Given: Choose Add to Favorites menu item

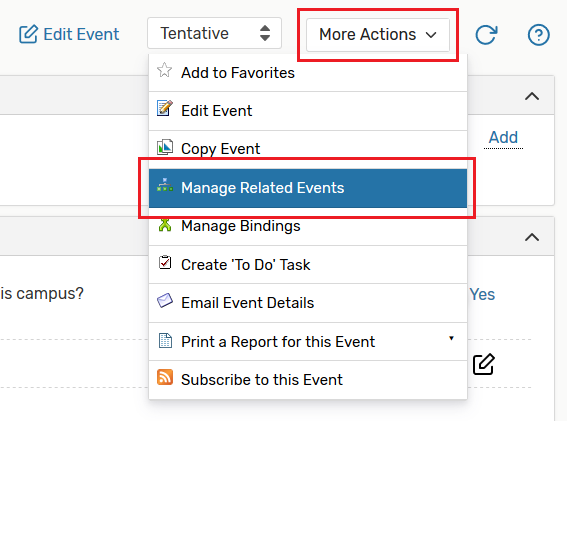Looking at the screenshot, I should click(x=308, y=73).
